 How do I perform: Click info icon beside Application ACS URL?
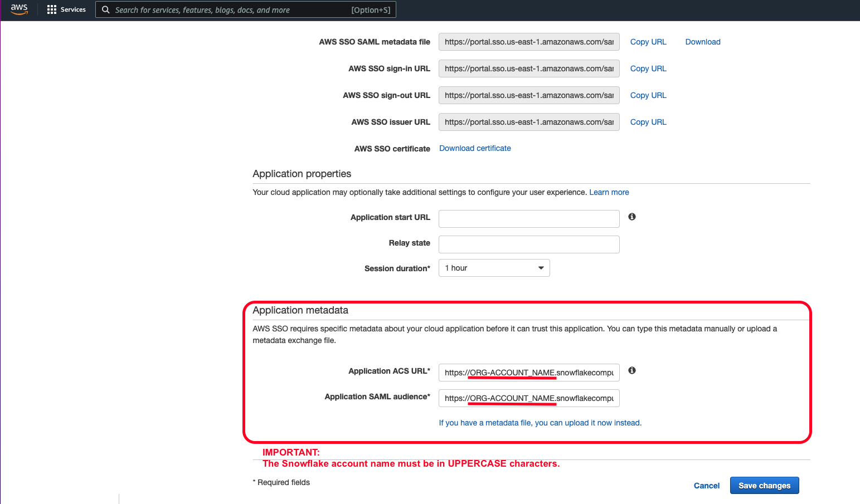(x=631, y=370)
